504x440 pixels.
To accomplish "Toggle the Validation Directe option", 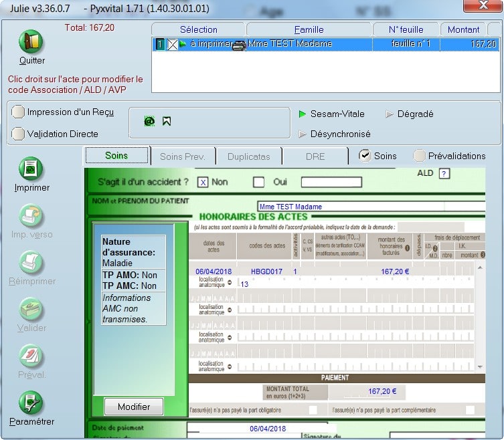I will tap(19, 134).
